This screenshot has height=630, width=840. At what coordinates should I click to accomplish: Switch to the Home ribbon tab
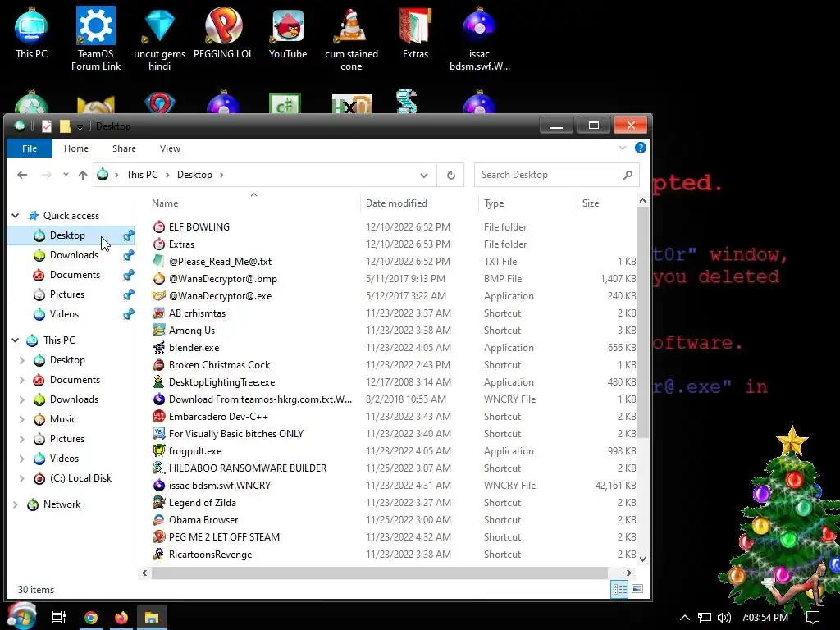tap(76, 148)
